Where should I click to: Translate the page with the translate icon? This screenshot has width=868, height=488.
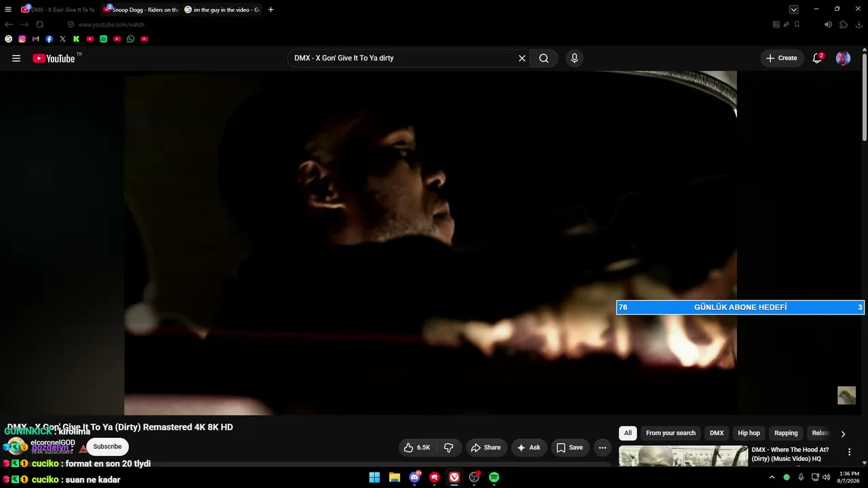[x=787, y=24]
